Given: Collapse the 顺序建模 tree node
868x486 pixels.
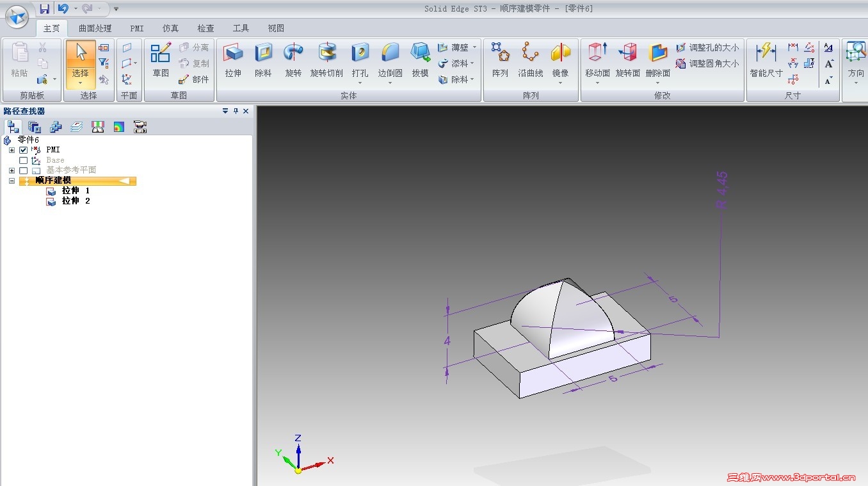Looking at the screenshot, I should click(12, 181).
